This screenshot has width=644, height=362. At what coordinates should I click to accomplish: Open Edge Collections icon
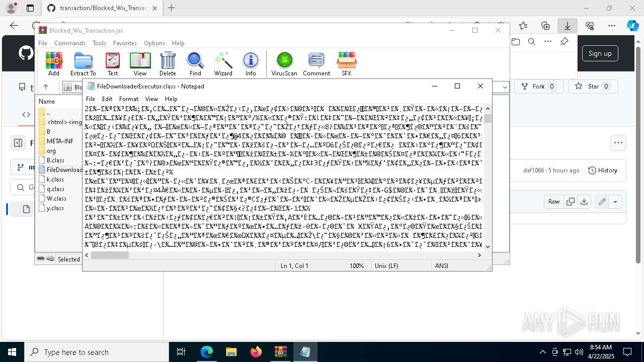point(545,26)
